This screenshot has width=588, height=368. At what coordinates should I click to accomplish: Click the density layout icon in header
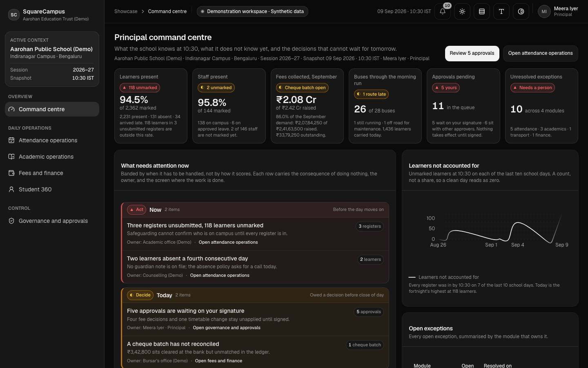[x=482, y=11]
